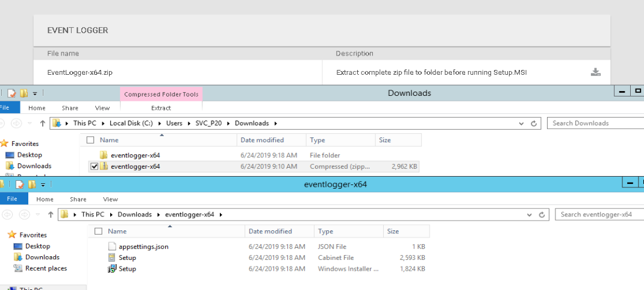Open View tab in eventlogger-x64 window
644x290 pixels.
coord(110,199)
